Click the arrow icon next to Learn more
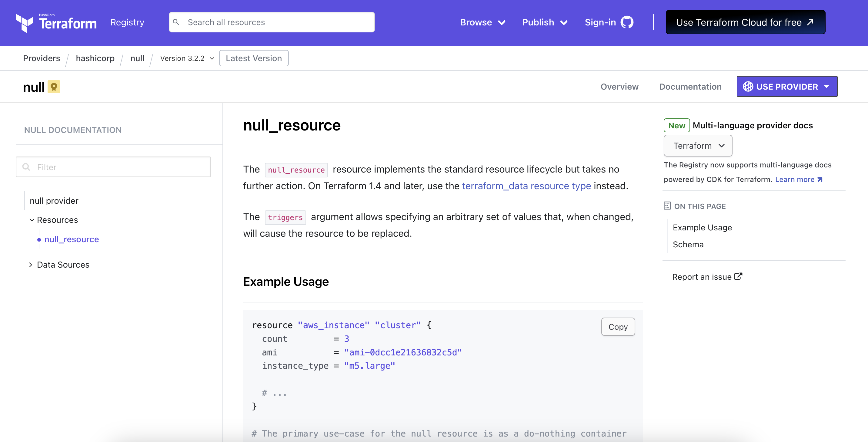Screen dimensions: 868x442 click(x=820, y=180)
